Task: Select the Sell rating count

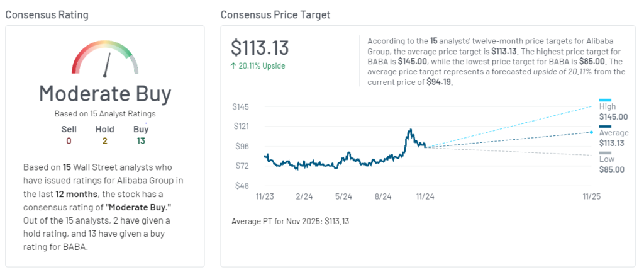Action: 69,140
